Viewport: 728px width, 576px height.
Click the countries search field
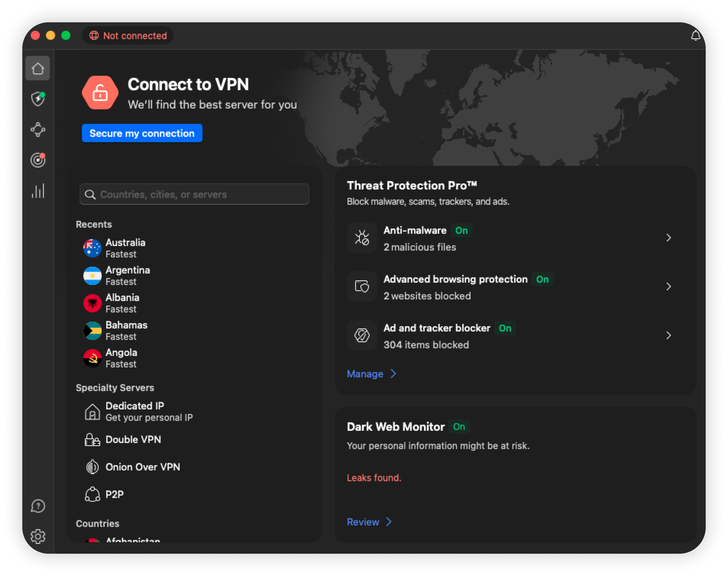194,194
